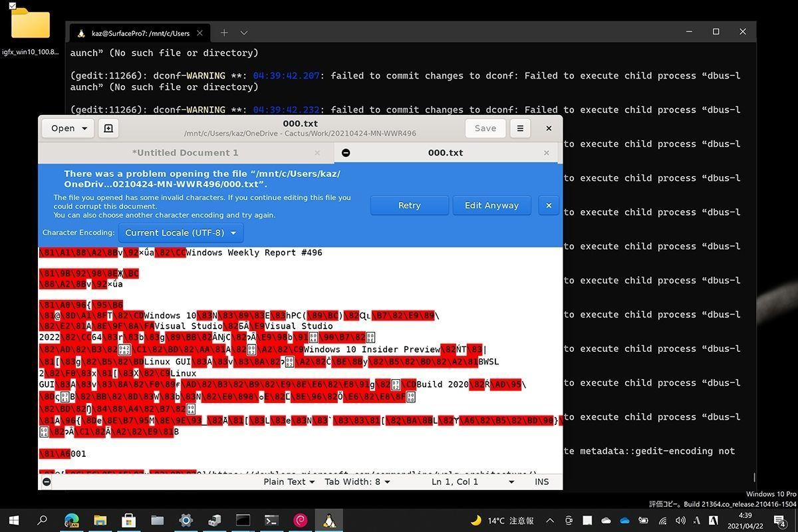This screenshot has height=532, width=798.
Task: Switch to the Linux penguin taskbar app
Action: [329, 521]
